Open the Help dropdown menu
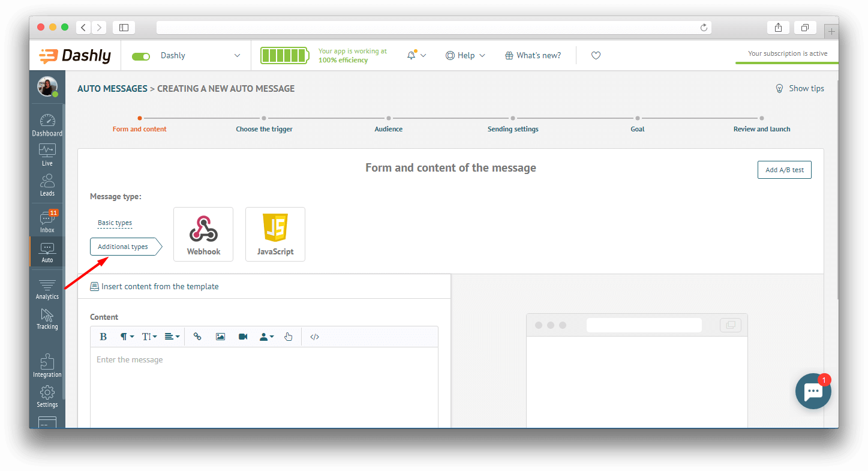 coord(465,55)
